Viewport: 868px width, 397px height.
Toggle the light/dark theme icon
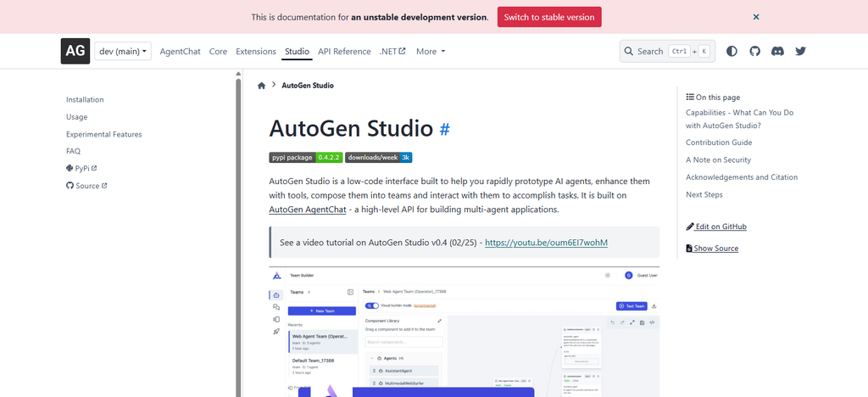[x=732, y=51]
